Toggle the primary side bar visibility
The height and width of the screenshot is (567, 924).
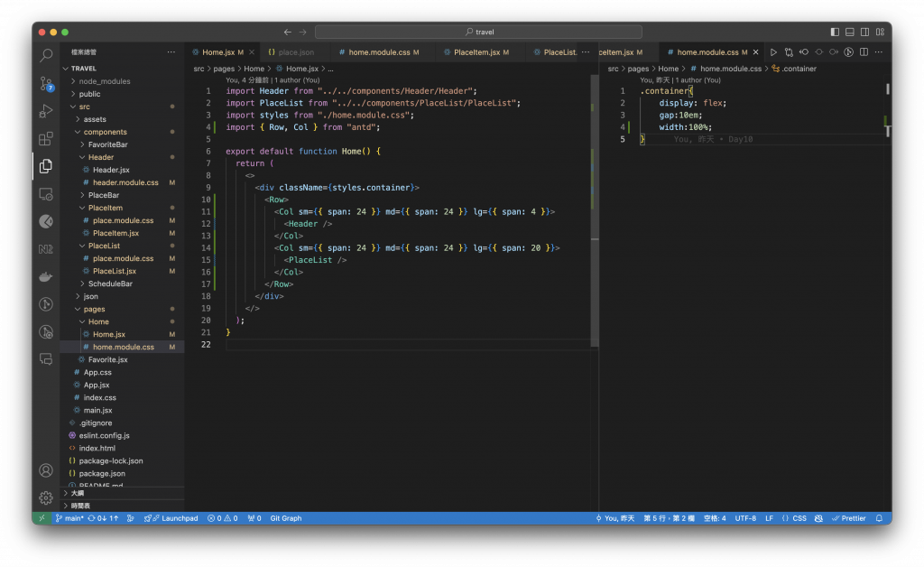[x=836, y=32]
